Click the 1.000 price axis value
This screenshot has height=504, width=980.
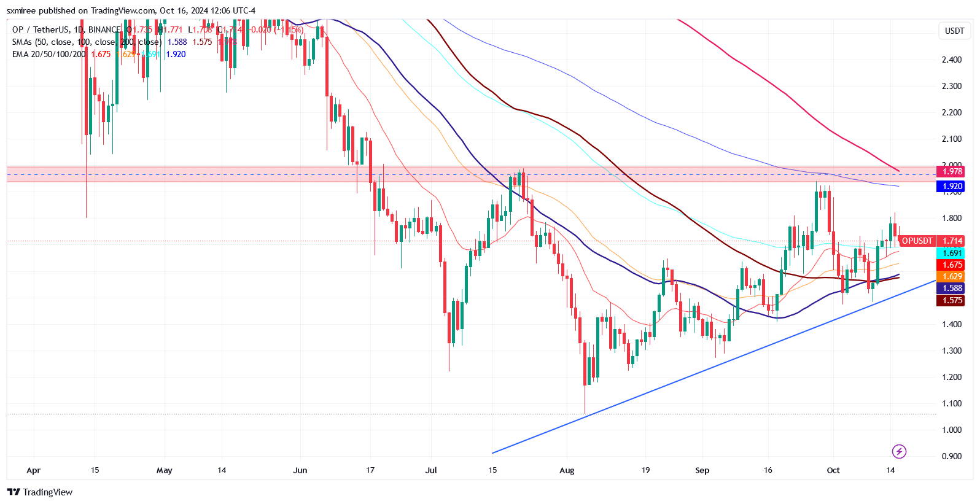tap(952, 430)
